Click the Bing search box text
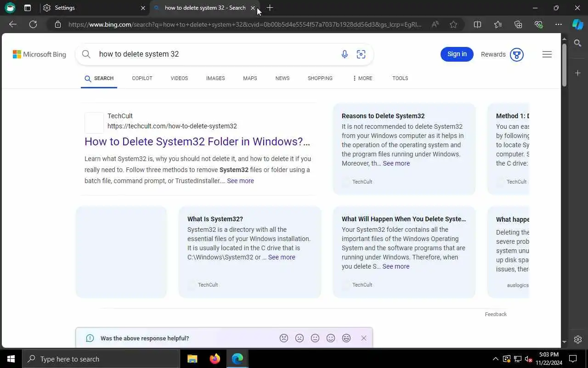The image size is (588, 368). point(139,54)
